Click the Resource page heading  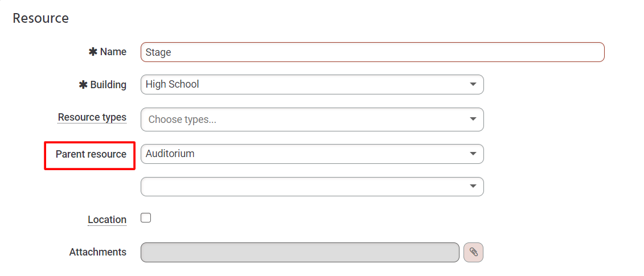point(41,18)
